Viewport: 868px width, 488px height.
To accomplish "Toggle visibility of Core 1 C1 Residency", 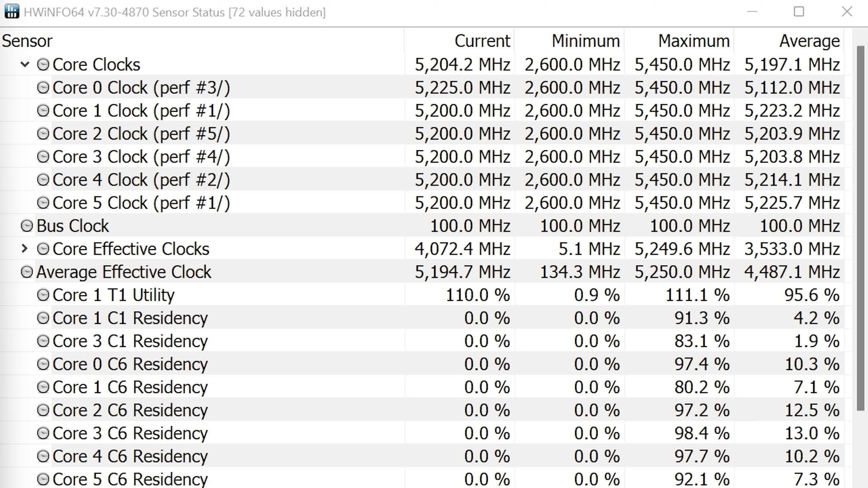I will click(x=43, y=318).
